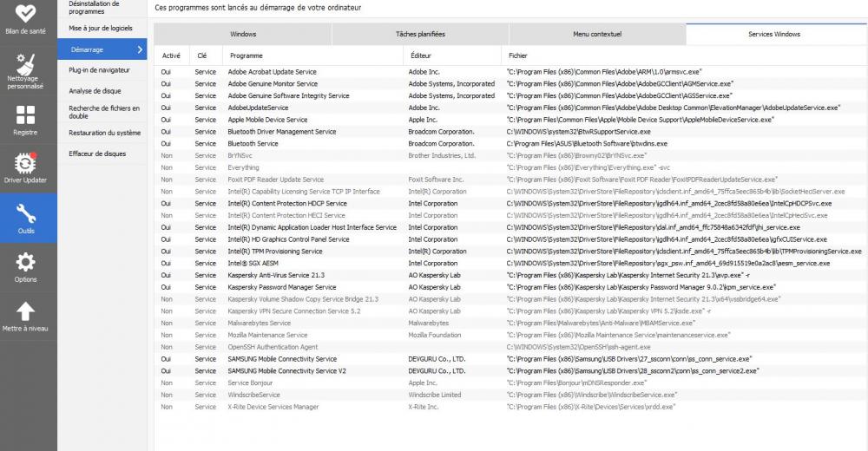Select Kaspersky Volume Shadow Copy Service Bridge
The width and height of the screenshot is (868, 451).
(x=511, y=299)
